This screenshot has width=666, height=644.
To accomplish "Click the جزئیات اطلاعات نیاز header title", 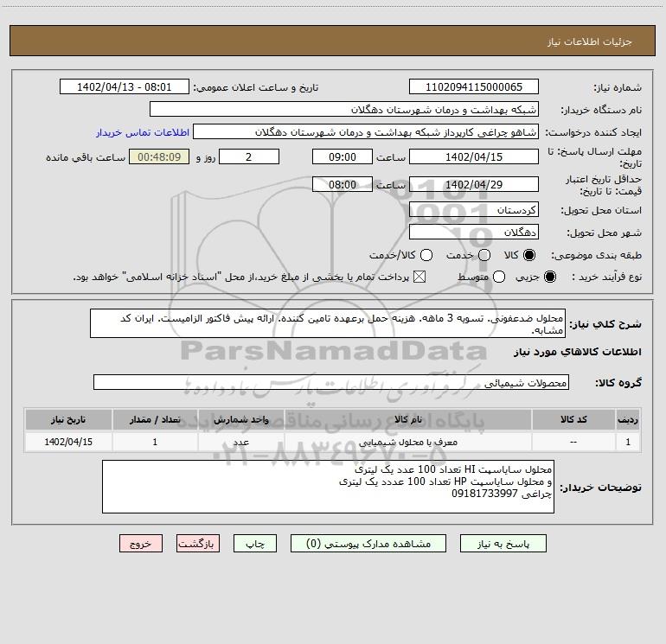I will coord(589,41).
